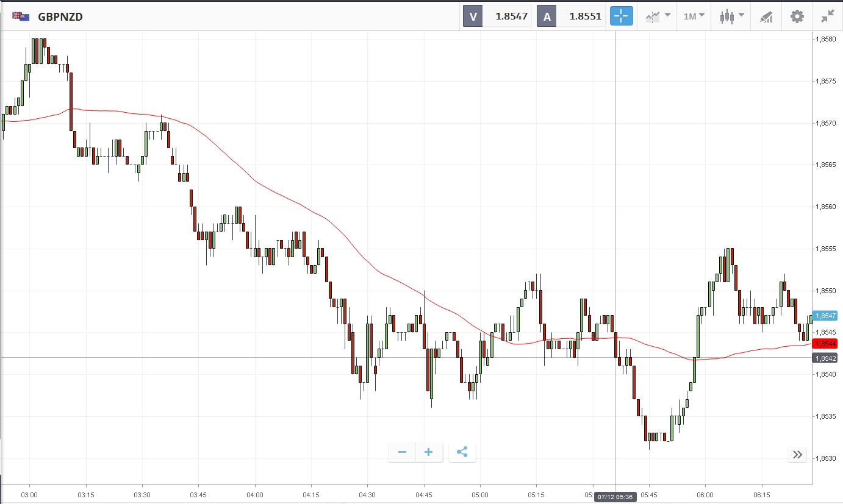
Task: Click the 05:00 time axis label
Action: tap(480, 495)
